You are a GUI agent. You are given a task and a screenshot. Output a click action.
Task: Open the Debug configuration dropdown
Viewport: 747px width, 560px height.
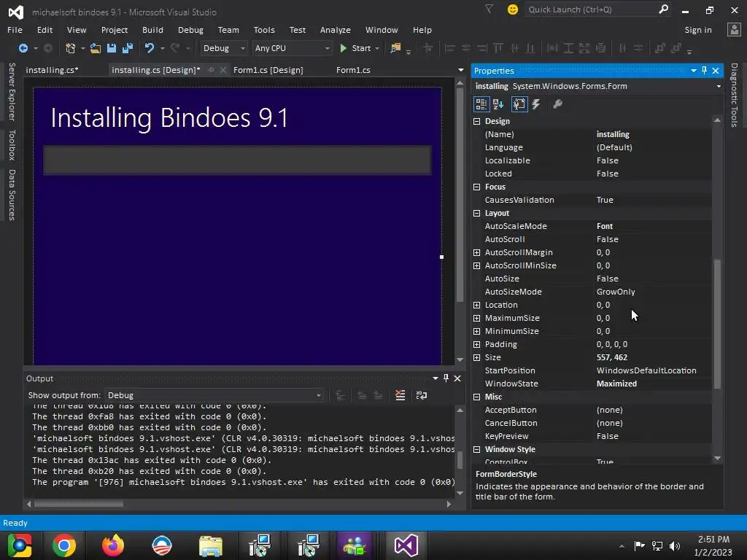click(x=242, y=48)
